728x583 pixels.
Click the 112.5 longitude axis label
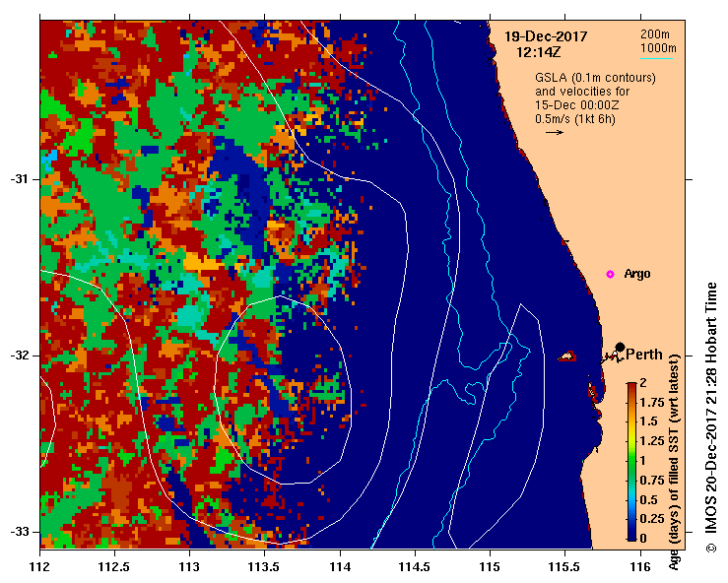[x=114, y=567]
